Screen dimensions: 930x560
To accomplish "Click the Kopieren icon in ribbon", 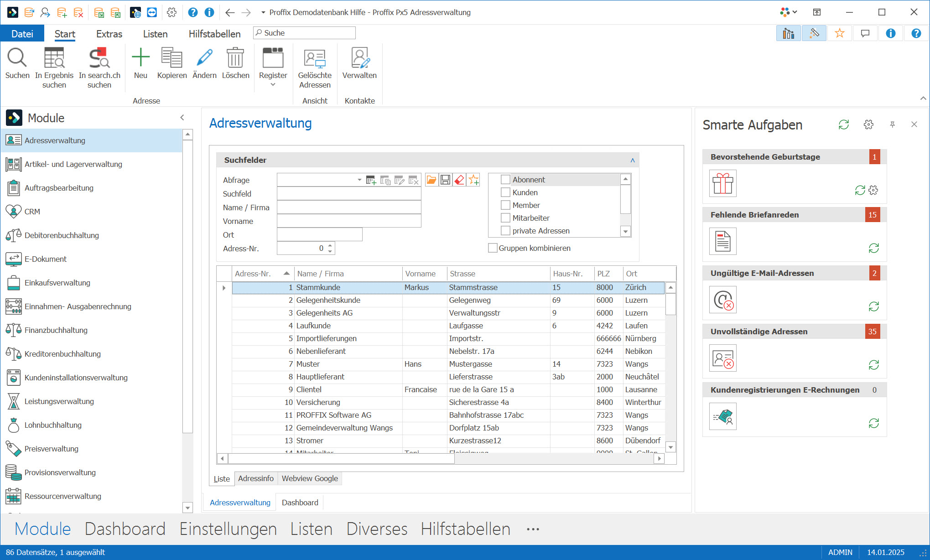I will [172, 58].
